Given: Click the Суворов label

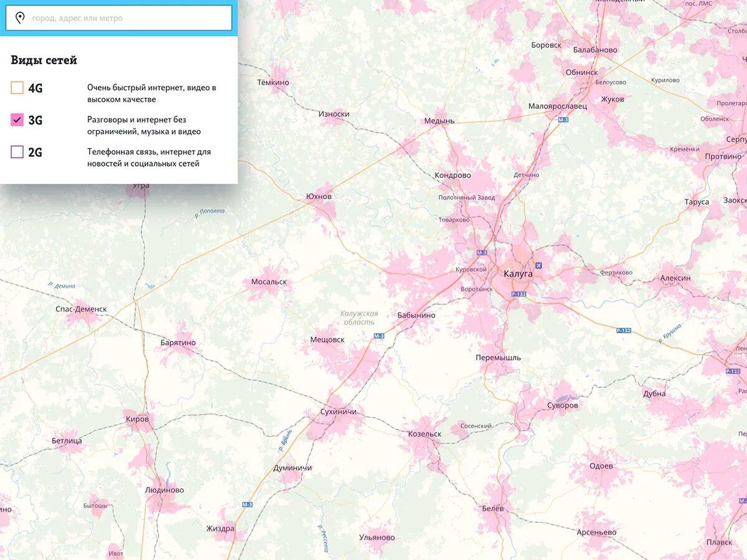Looking at the screenshot, I should [x=563, y=406].
